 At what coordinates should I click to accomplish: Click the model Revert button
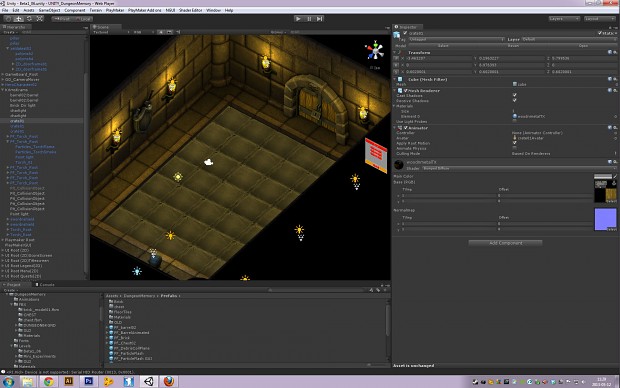click(513, 45)
